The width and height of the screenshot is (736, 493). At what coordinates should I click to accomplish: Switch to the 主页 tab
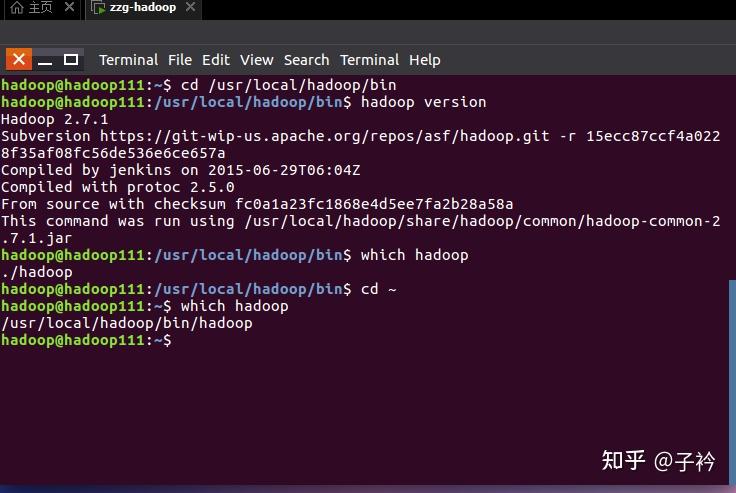40,8
